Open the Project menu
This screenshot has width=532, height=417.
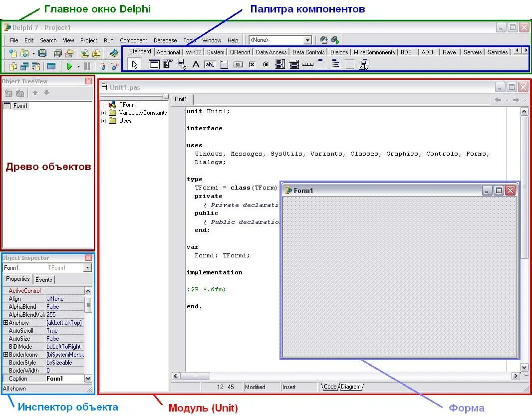(89, 40)
